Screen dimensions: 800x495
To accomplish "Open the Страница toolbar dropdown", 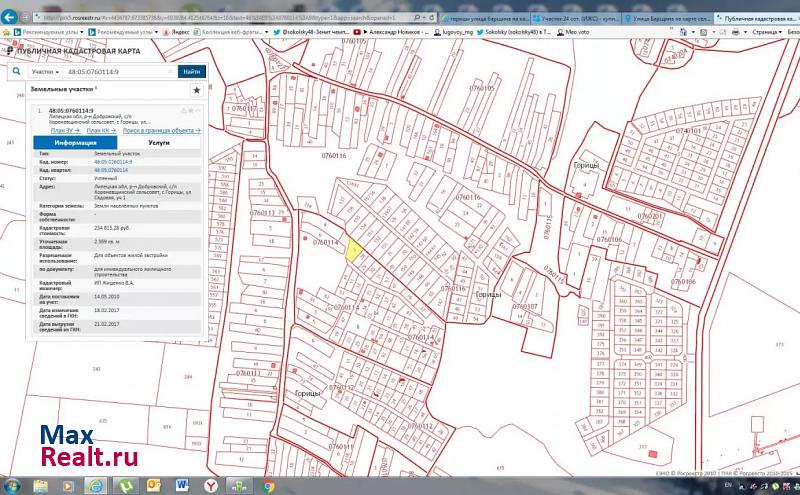I will tap(766, 32).
